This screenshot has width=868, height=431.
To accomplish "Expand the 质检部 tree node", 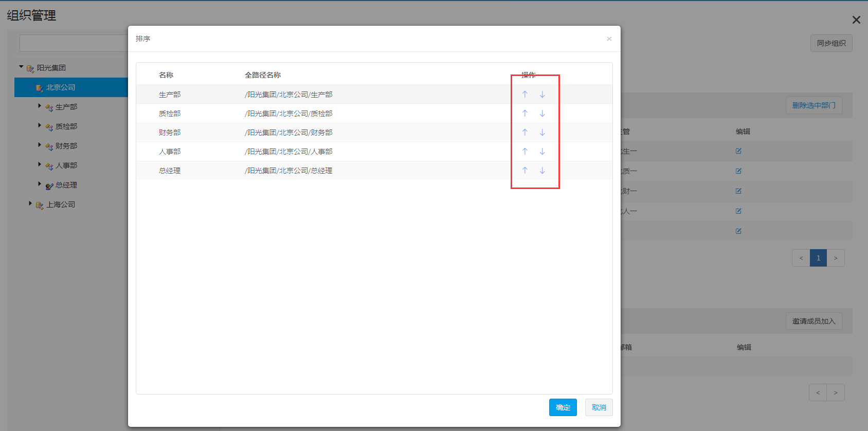I will pos(40,125).
